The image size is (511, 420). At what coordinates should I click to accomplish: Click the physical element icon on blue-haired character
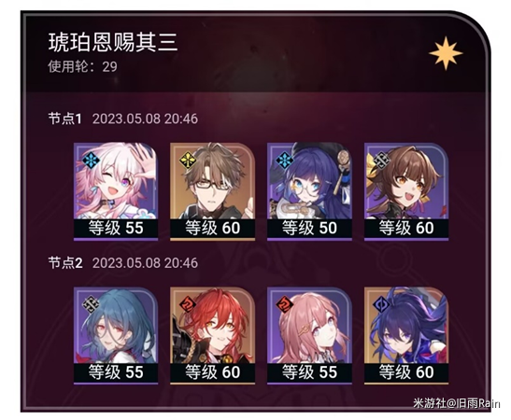coord(91,305)
